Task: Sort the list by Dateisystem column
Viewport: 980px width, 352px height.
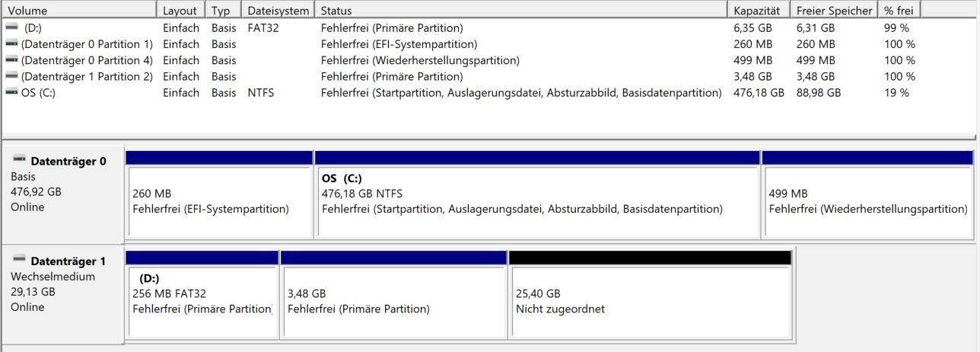Action: click(278, 11)
